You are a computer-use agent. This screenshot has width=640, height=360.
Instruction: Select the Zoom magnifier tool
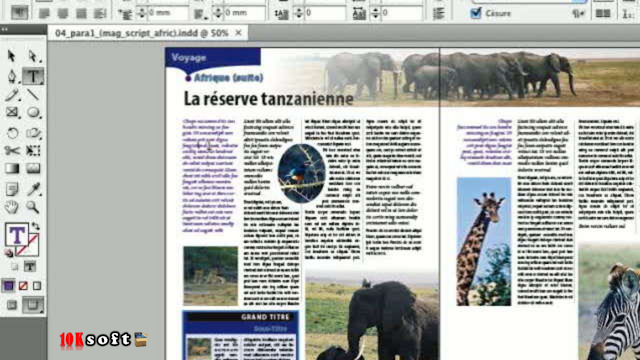point(33,207)
